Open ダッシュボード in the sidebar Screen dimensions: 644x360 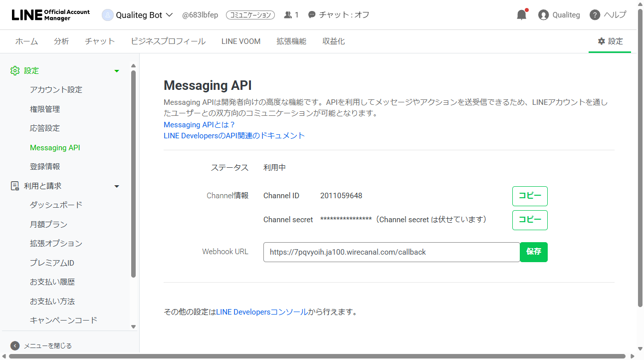coord(56,205)
